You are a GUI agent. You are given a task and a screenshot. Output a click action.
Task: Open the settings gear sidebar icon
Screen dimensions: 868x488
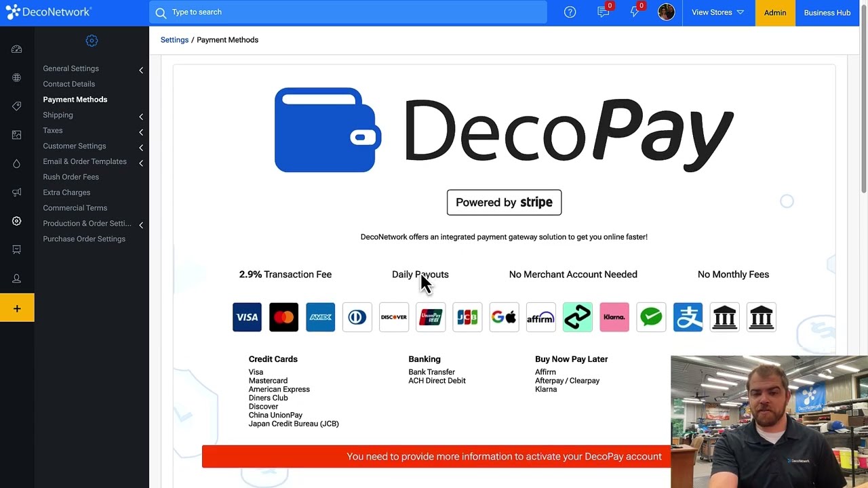pos(17,221)
